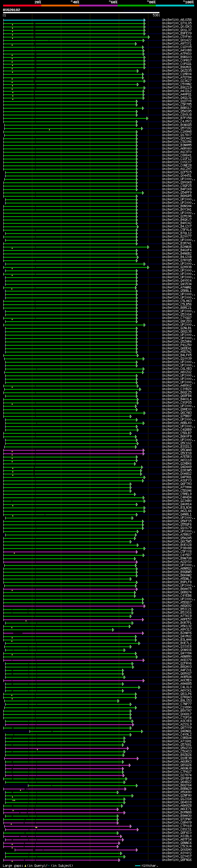
Task: Open hit UniRef100_A8JG58
Action: click(x=177, y=20)
